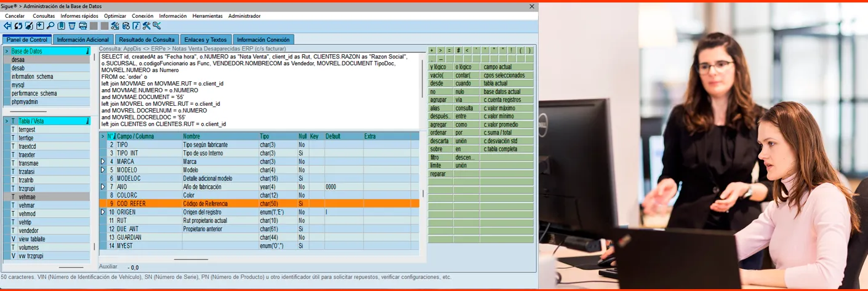Click the back arrow toolbar icon
This screenshot has height=291, width=868.
coord(7,26)
